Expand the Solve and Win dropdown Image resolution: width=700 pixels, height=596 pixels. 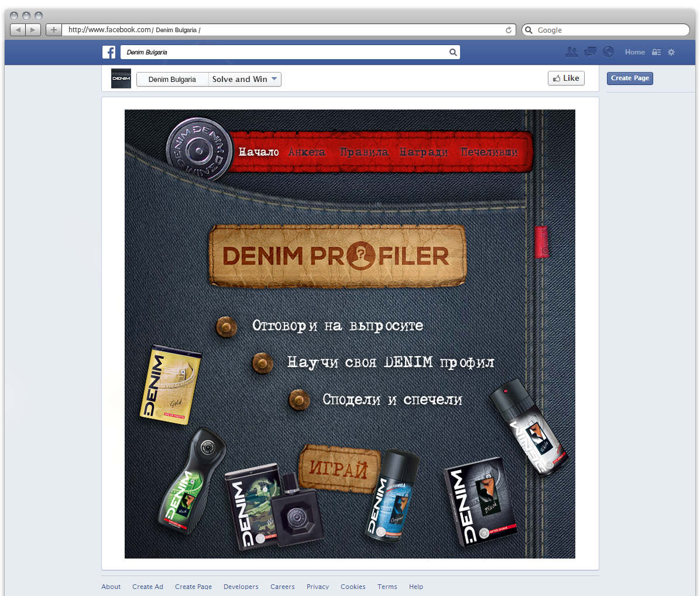[245, 80]
